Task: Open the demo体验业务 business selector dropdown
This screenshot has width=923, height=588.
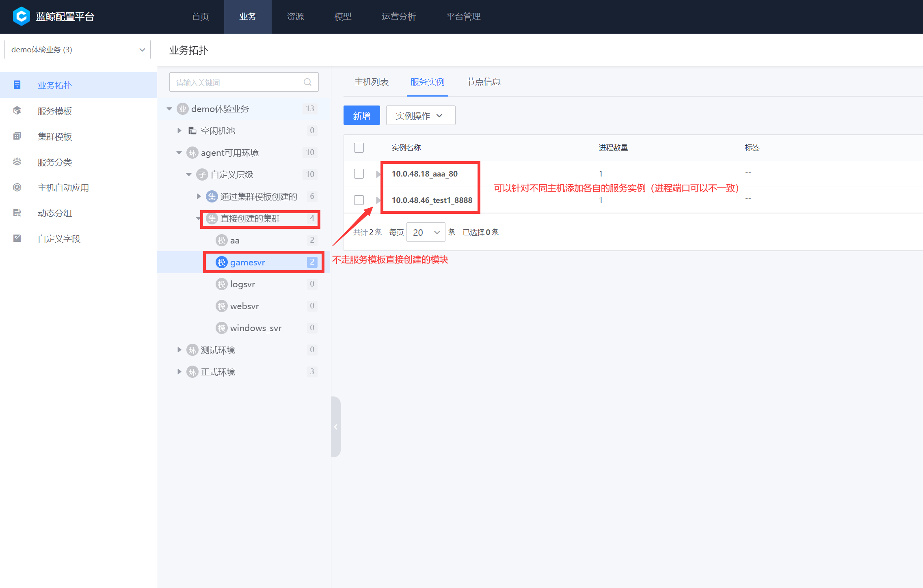Action: 78,50
